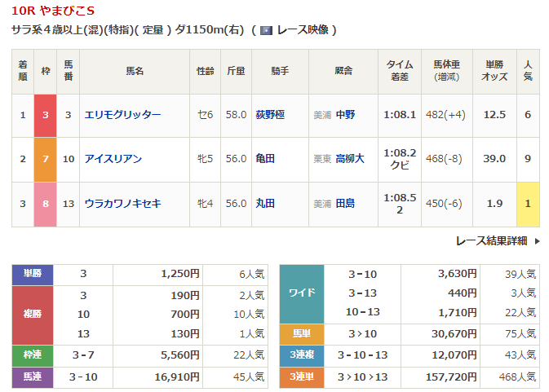
Task: Open trainer 高柳大 link
Action: coord(350,159)
